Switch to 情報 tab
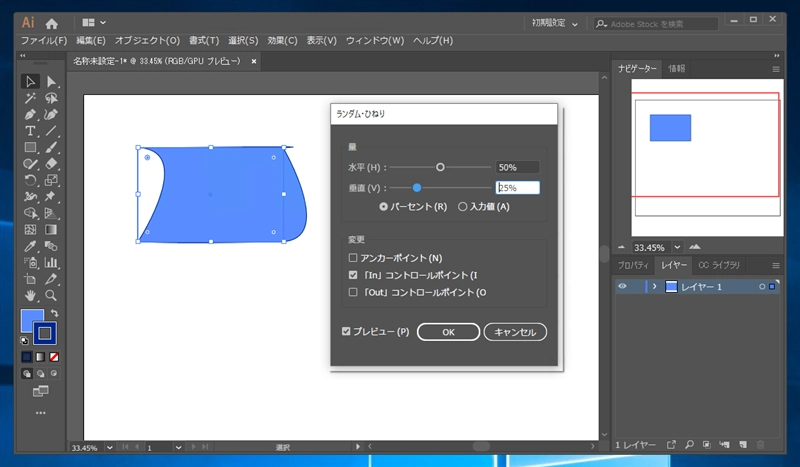Viewport: 800px width, 467px height. coord(677,68)
